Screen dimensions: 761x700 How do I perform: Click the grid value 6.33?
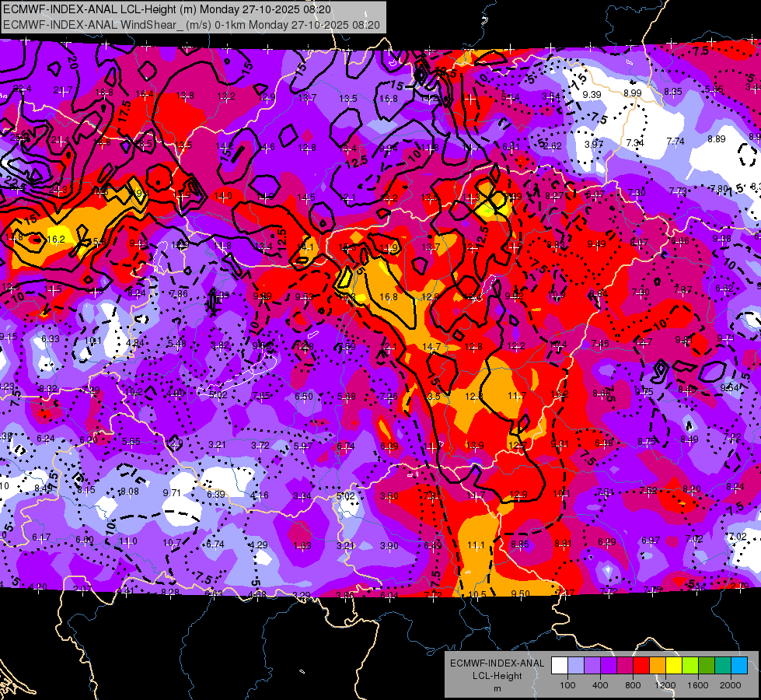pyautogui.click(x=51, y=339)
